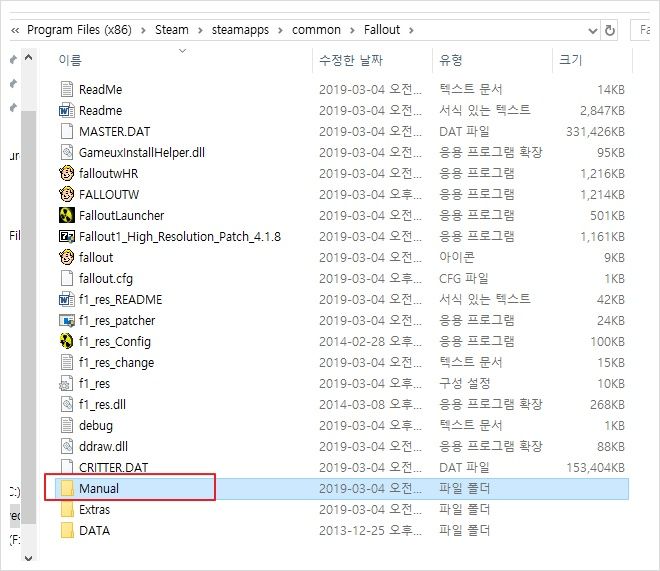
Task: Select the f1_res_change text file icon
Action: coord(67,362)
